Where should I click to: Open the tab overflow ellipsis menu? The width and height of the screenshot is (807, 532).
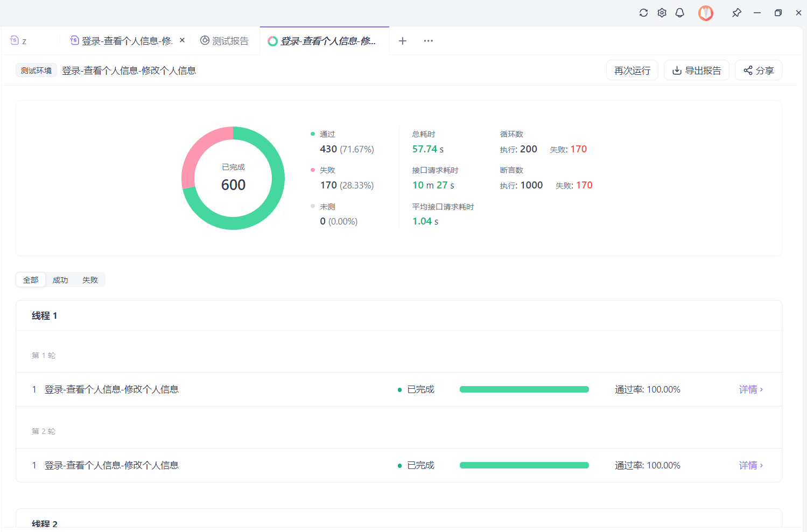coord(428,41)
